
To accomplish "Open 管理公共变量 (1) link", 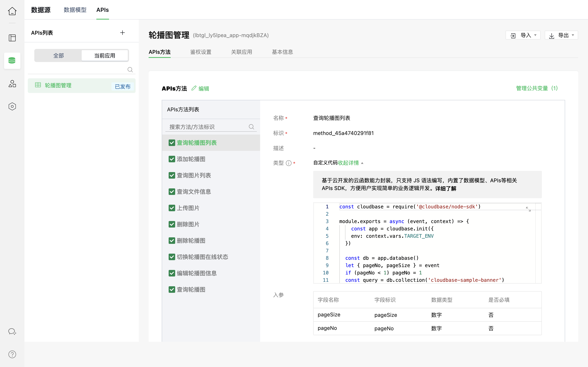I will (x=537, y=88).
